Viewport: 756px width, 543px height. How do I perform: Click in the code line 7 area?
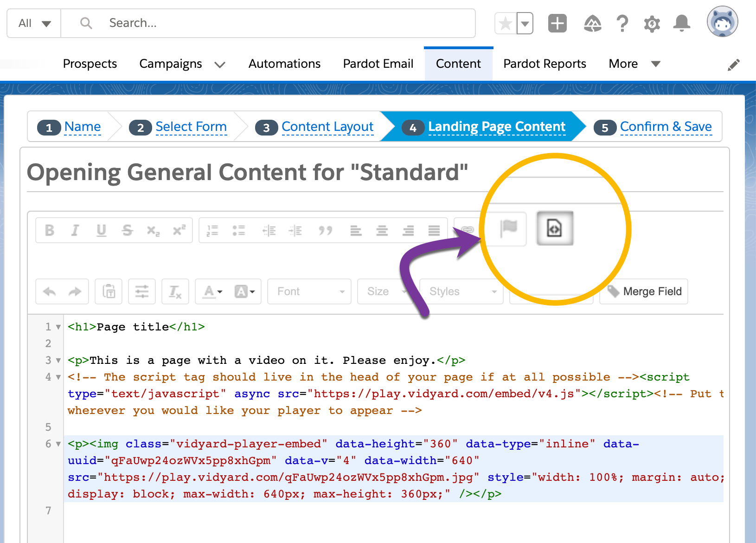click(x=394, y=511)
